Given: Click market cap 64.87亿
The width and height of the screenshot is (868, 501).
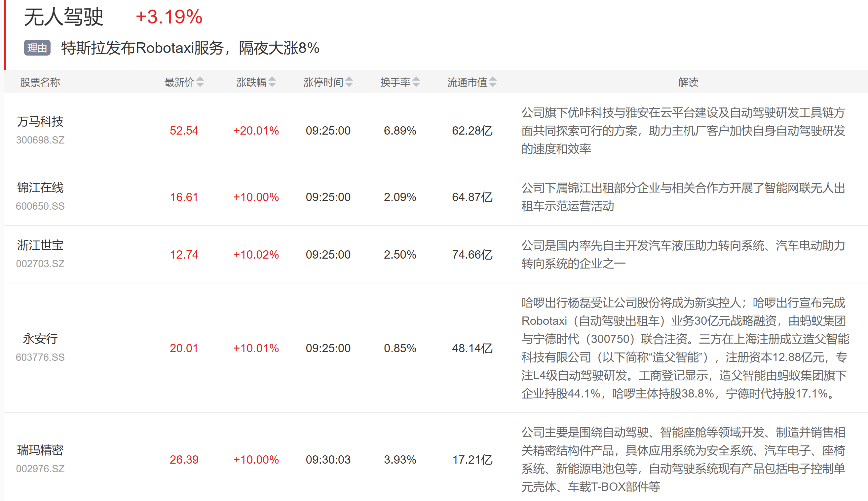Looking at the screenshot, I should click(472, 197).
